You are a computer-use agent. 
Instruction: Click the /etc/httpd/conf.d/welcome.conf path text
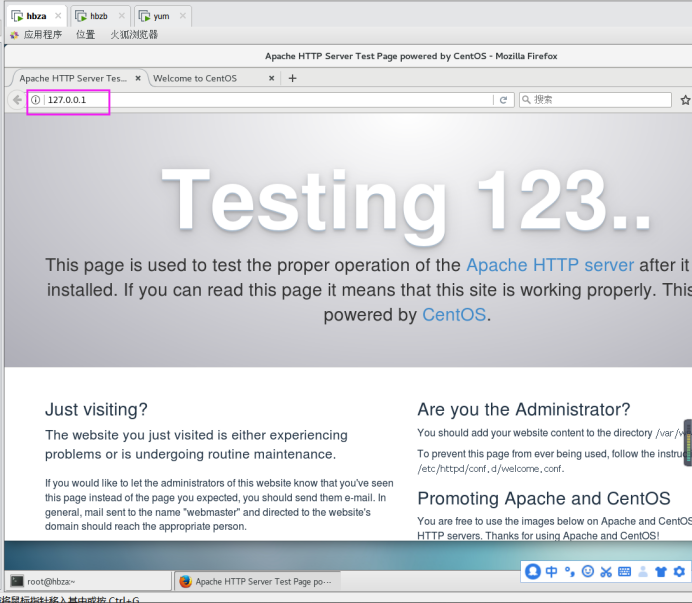pos(491,469)
